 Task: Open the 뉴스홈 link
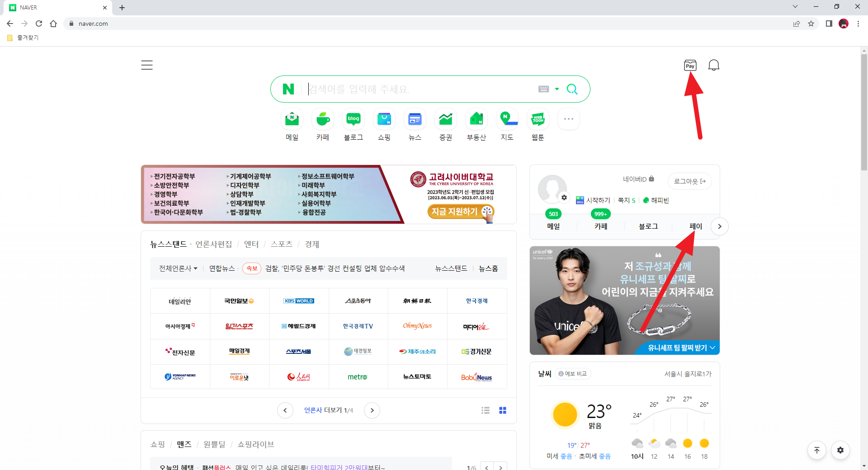(488, 268)
